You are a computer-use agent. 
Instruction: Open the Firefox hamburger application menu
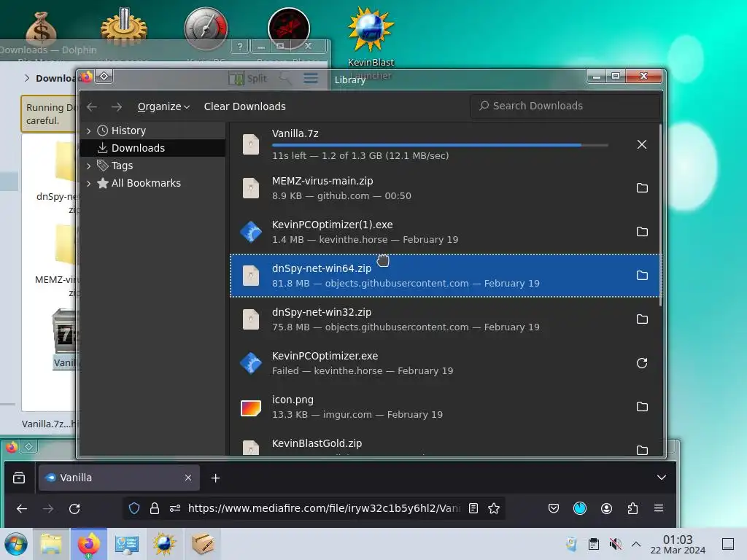(x=659, y=508)
